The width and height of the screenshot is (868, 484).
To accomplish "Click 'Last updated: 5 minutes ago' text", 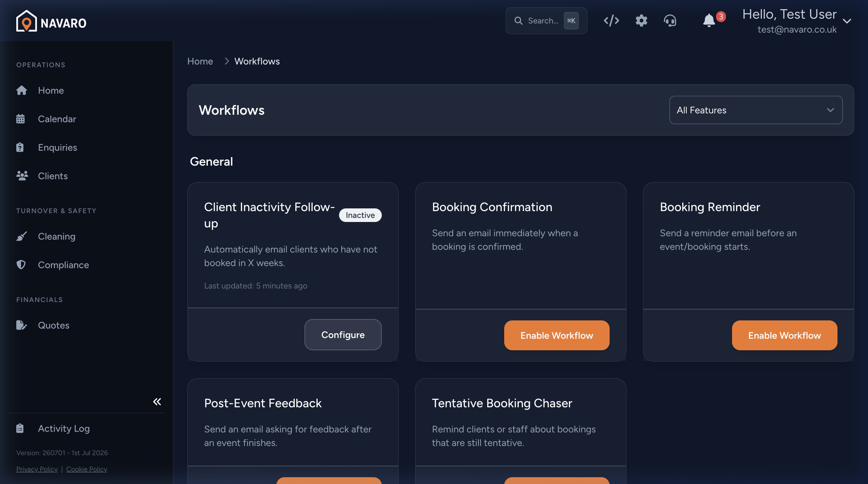I will tap(256, 286).
